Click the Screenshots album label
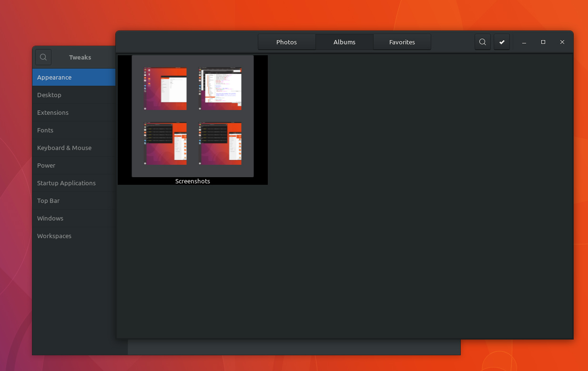Screen dimensions: 588x371 [x=193, y=181]
